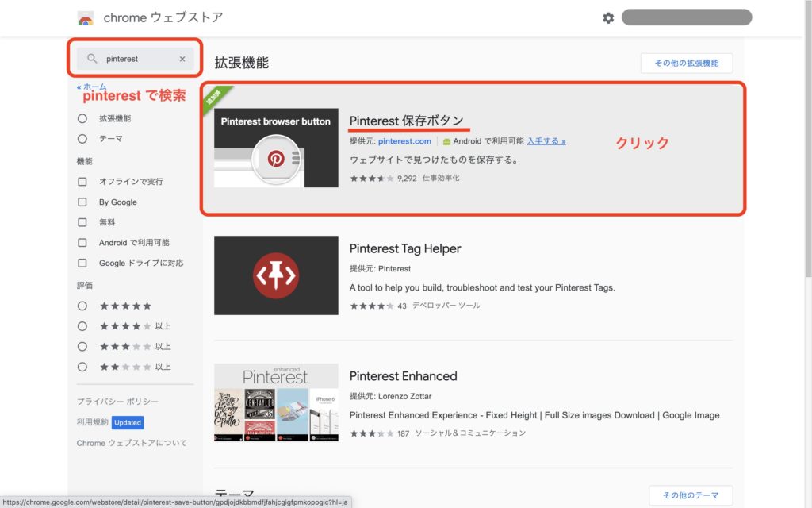Enable オフラインで実行 checkbox
Image resolution: width=812 pixels, height=508 pixels.
[82, 182]
